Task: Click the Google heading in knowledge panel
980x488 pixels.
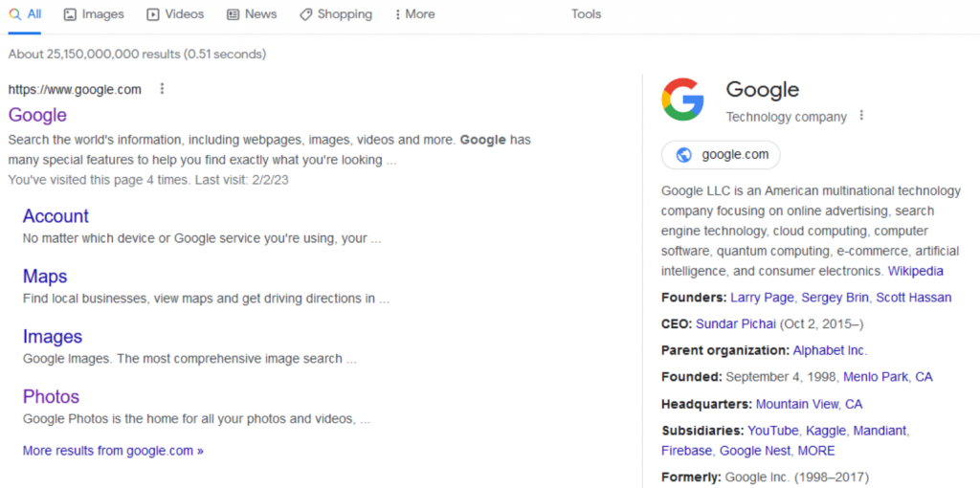Action: coord(763,89)
